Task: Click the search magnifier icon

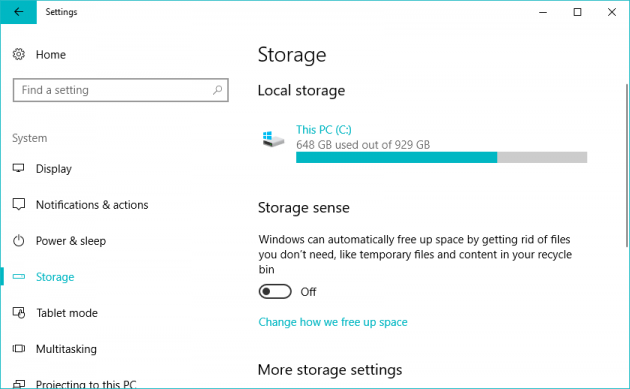Action: tap(217, 90)
